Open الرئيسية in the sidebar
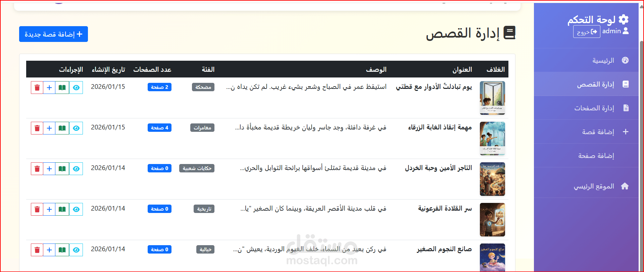Screen dimensions: 644x272 (x=586, y=60)
